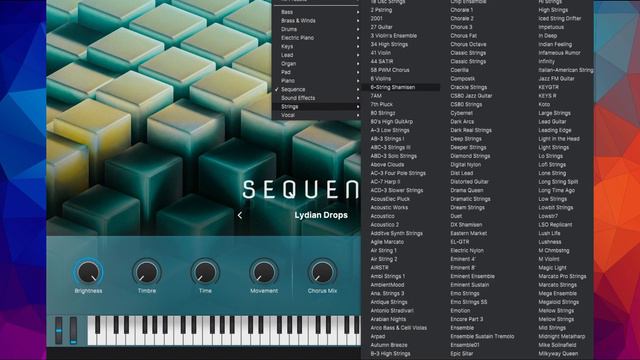
Task: Select the LSO Replicant preset
Action: (555, 225)
